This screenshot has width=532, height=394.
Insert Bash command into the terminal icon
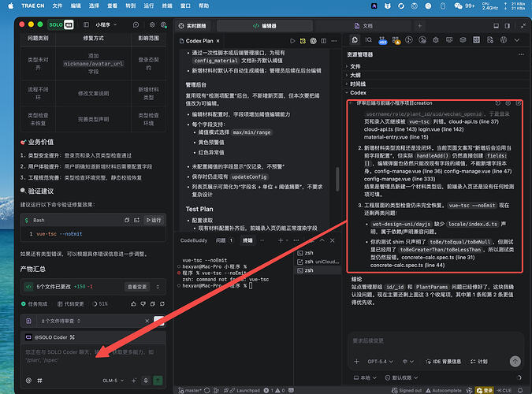click(x=136, y=221)
